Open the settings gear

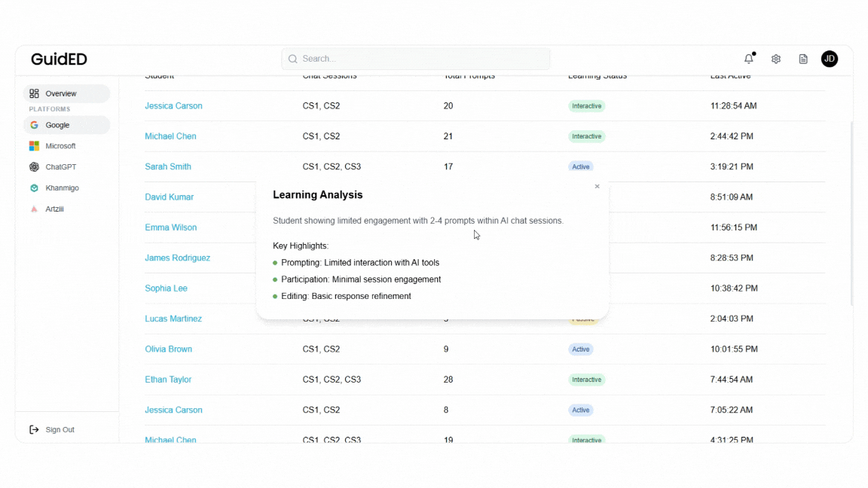point(775,58)
